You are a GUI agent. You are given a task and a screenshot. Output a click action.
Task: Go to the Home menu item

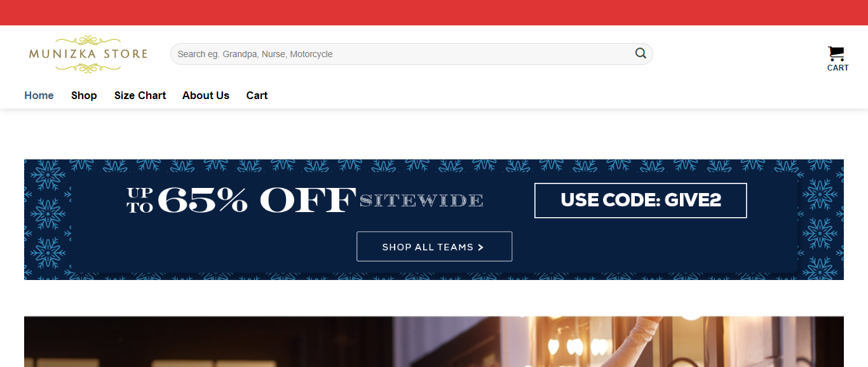pos(39,95)
